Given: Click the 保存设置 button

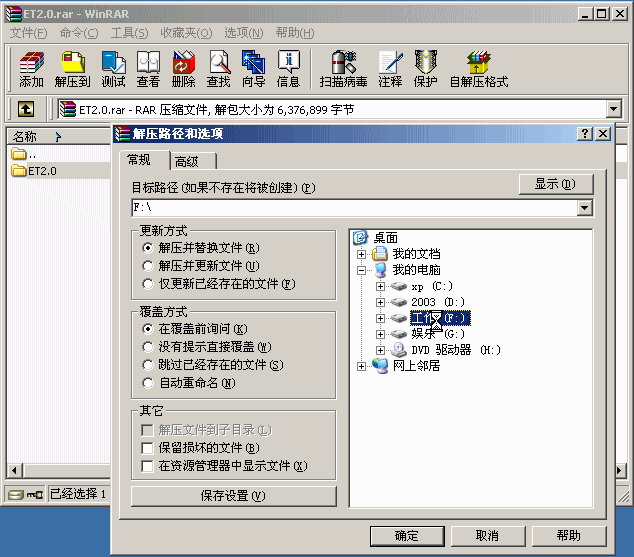Looking at the screenshot, I should [x=233, y=496].
